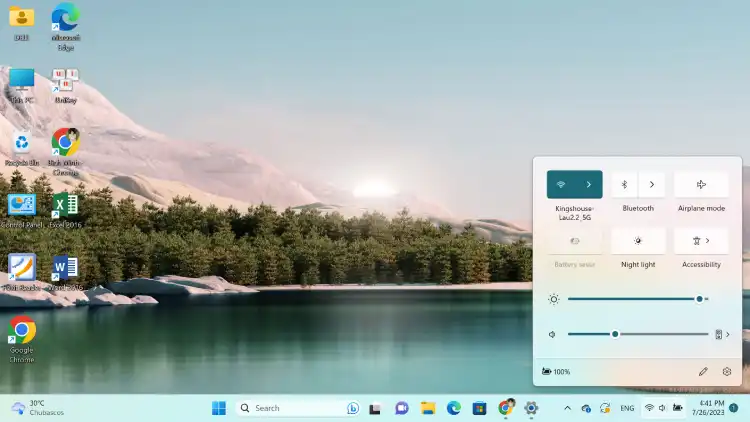750x422 pixels.
Task: Select Google Chrome desktop shortcut
Action: click(x=22, y=339)
